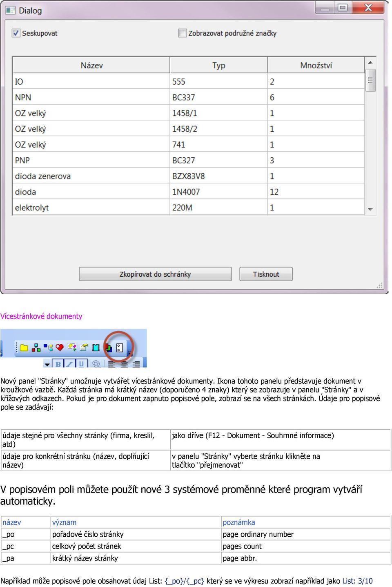Screen dimensions: 392x587
Task: Click the krátký název stránky cell
Action: point(136,558)
